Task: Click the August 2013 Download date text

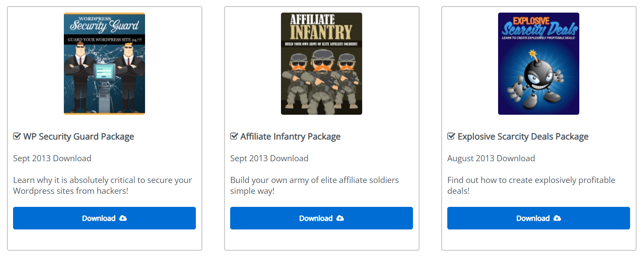Action: click(x=491, y=158)
